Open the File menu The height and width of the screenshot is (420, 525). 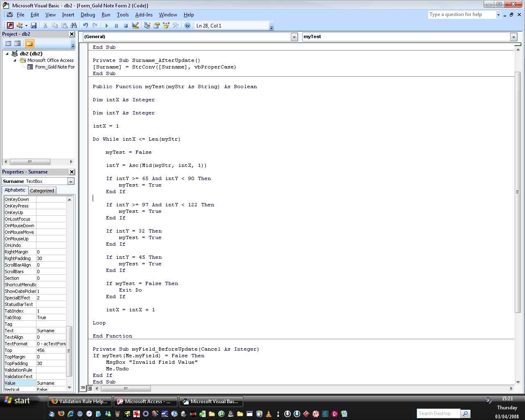click(21, 15)
